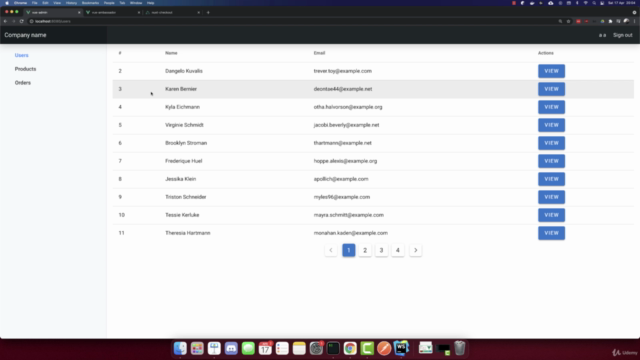Screen dimensions: 640x360
Task: Select pagination page 1
Action: [349, 250]
